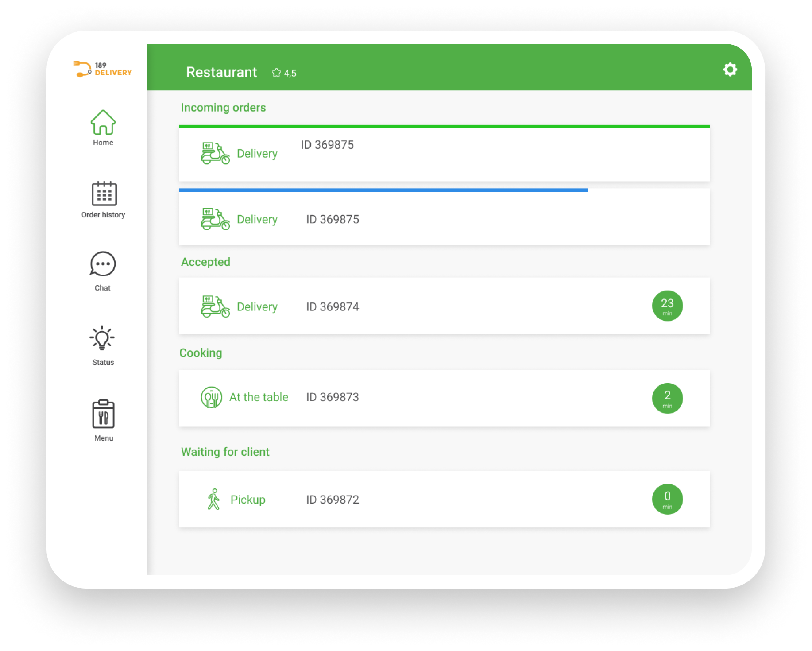Click the Restaurant title

click(x=221, y=72)
